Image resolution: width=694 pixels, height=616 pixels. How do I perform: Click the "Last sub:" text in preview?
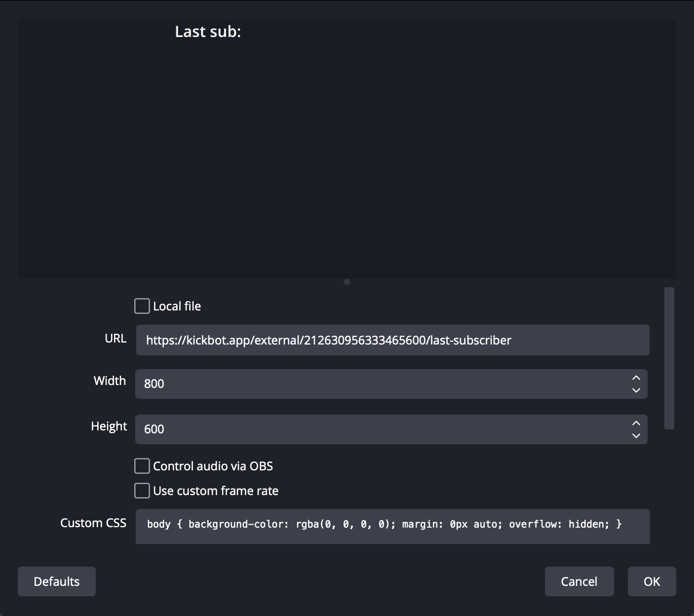(208, 32)
